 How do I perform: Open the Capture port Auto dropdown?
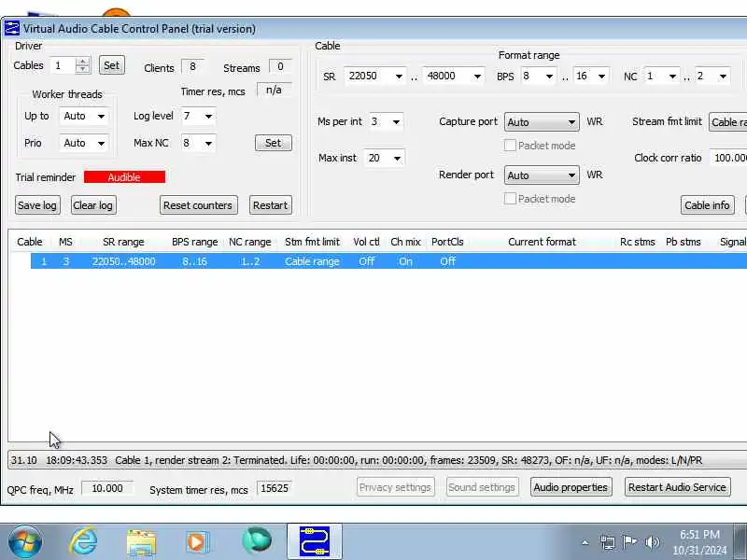click(x=542, y=122)
